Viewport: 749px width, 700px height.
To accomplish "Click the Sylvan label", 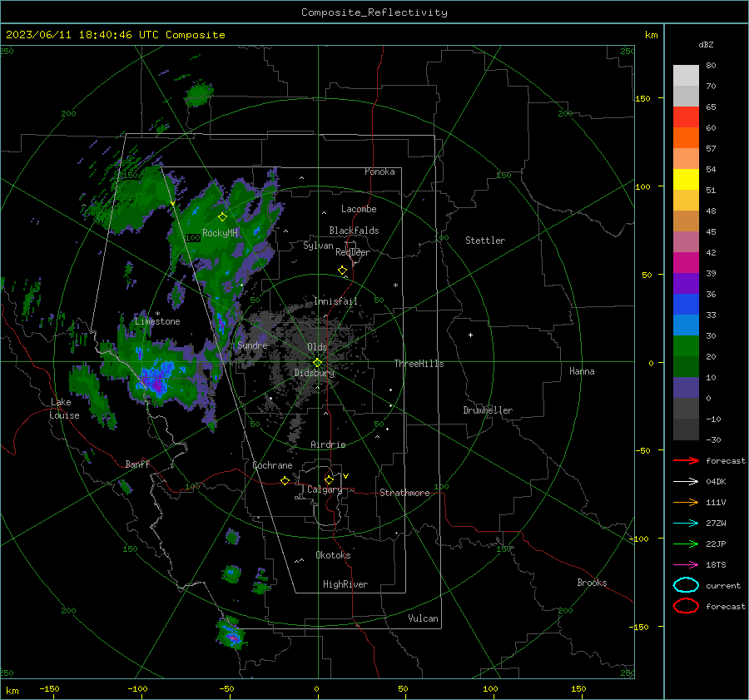I will 318,246.
